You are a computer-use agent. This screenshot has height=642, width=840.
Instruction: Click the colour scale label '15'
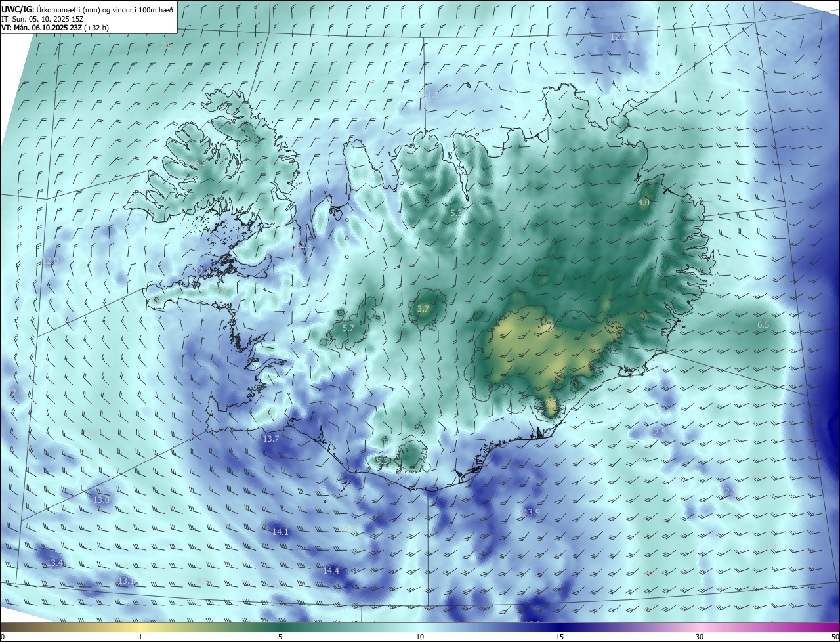(560, 637)
